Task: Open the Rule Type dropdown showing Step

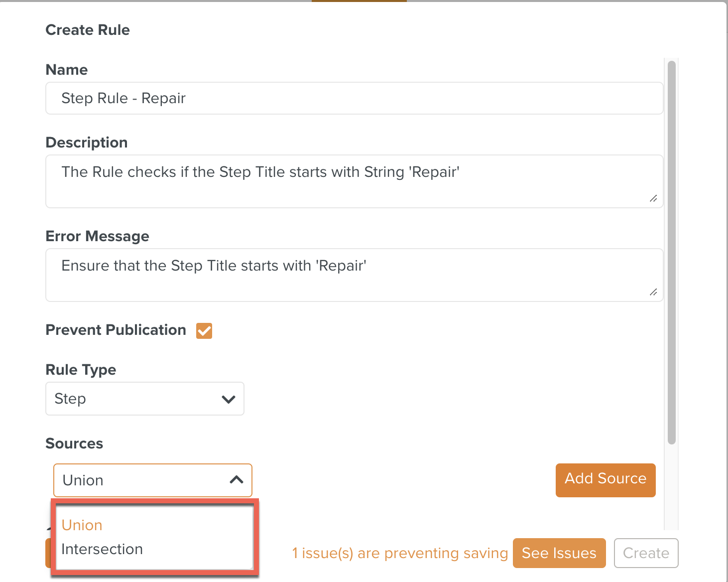Action: pyautogui.click(x=144, y=399)
